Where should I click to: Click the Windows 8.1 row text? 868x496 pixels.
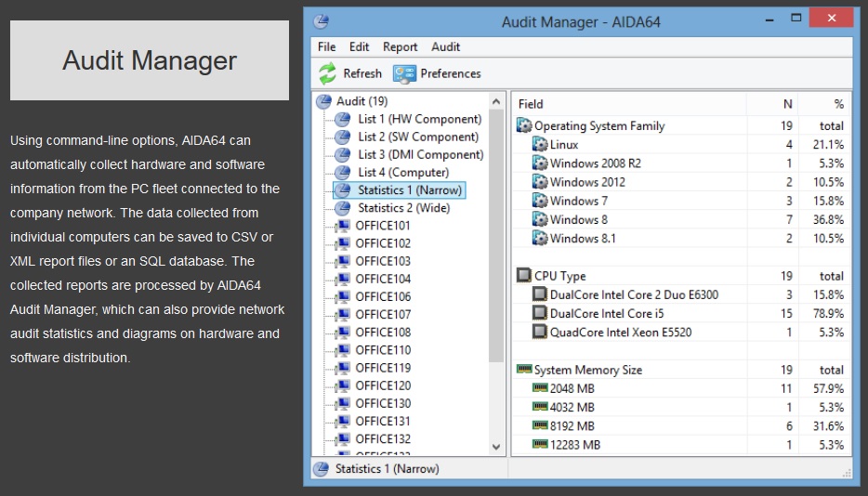(x=583, y=239)
